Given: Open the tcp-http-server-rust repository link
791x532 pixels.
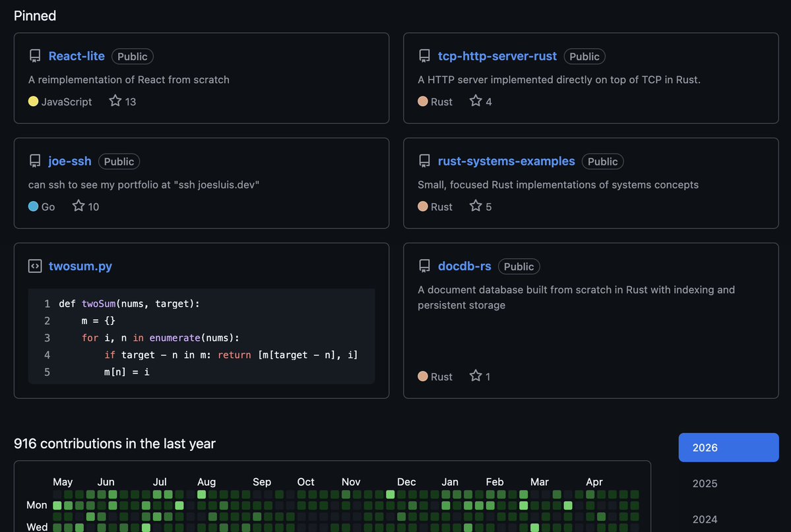Looking at the screenshot, I should (x=497, y=56).
